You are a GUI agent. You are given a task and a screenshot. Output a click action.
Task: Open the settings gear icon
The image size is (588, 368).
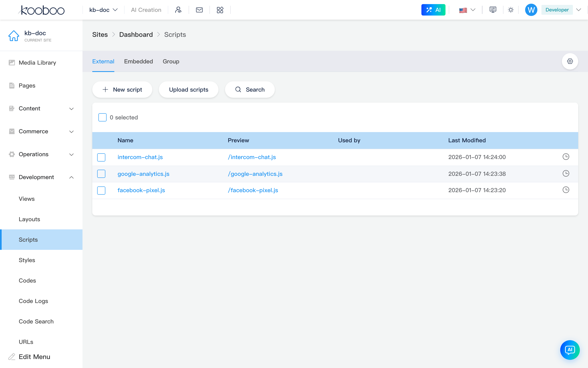pyautogui.click(x=570, y=61)
